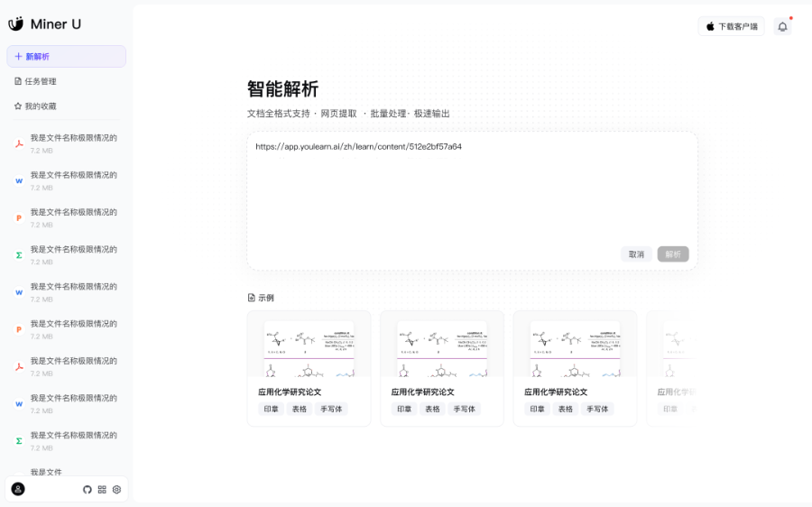Click the 智能解析 heading text
The height and width of the screenshot is (507, 812).
282,89
